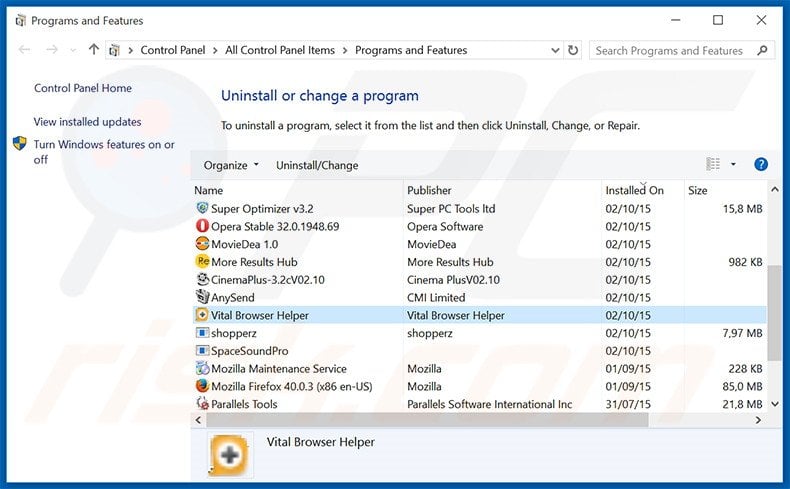790x489 pixels.
Task: Click the address bar location icon
Action: coord(115,50)
